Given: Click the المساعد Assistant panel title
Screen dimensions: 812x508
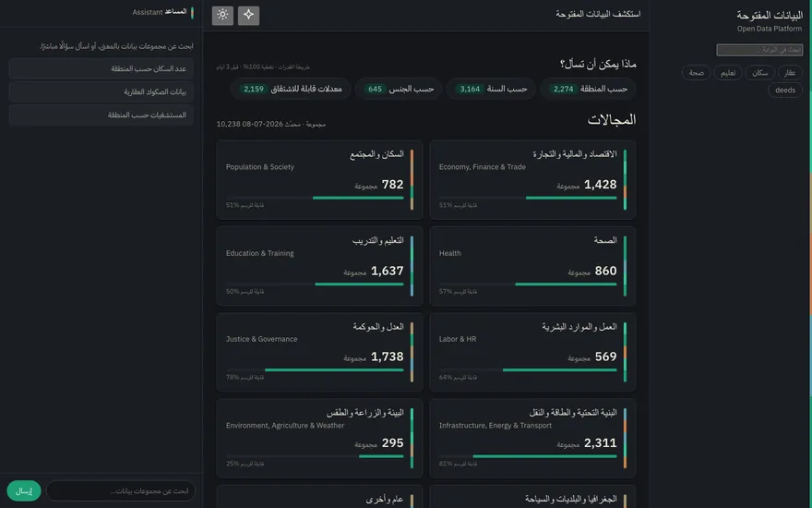Looking at the screenshot, I should [160, 12].
